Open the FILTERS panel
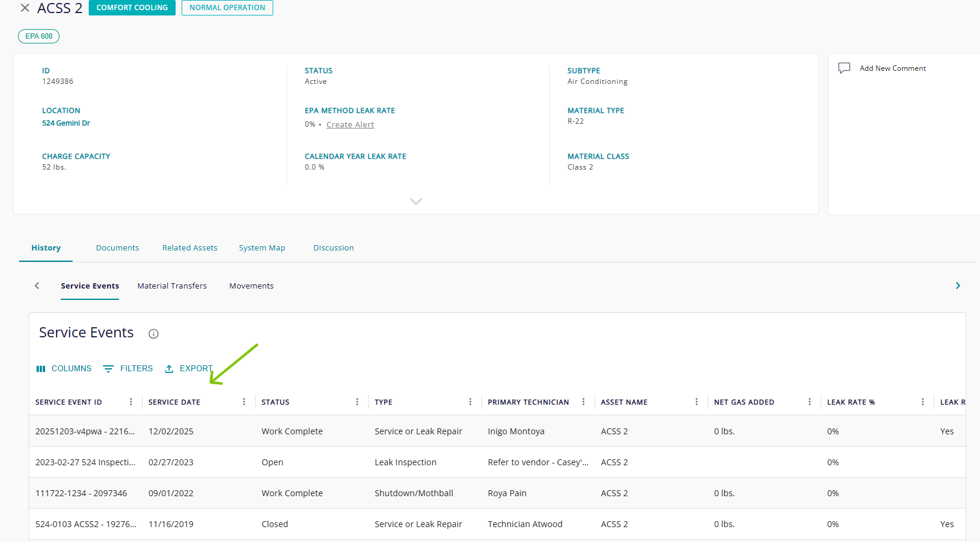The width and height of the screenshot is (980, 542). [x=128, y=369]
